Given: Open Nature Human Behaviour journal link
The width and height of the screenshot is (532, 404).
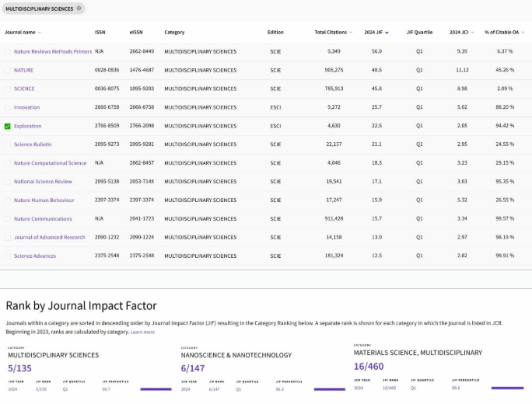Looking at the screenshot, I should [44, 200].
